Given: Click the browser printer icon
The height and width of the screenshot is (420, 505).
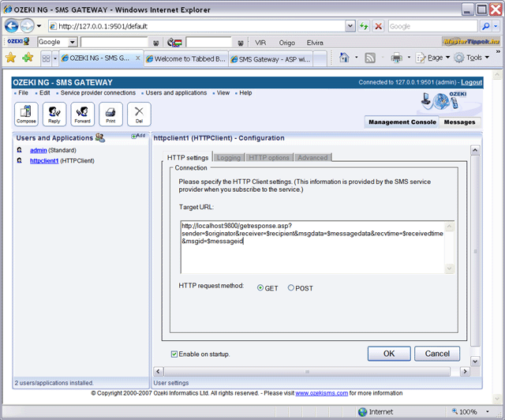Looking at the screenshot, I should [x=396, y=58].
